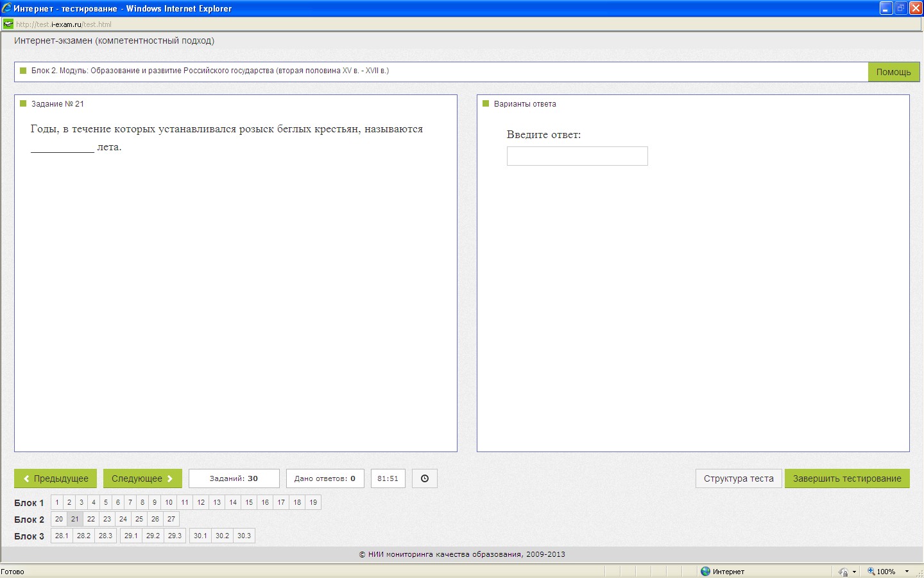Go to next question with Следующее

(x=142, y=478)
